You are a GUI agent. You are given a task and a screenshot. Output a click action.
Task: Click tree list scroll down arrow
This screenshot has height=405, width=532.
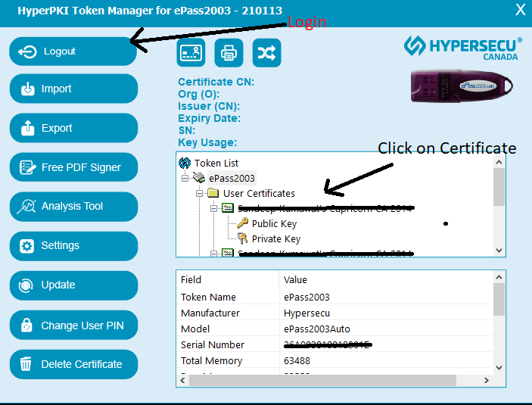(499, 251)
